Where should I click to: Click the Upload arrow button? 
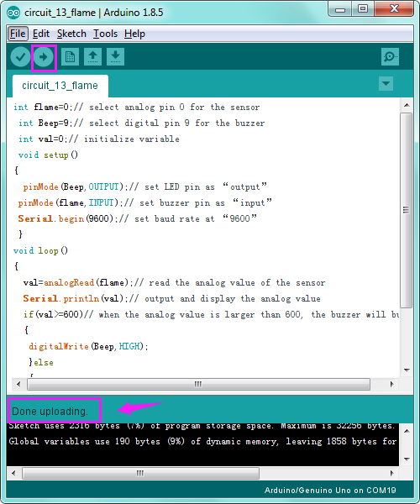point(44,57)
